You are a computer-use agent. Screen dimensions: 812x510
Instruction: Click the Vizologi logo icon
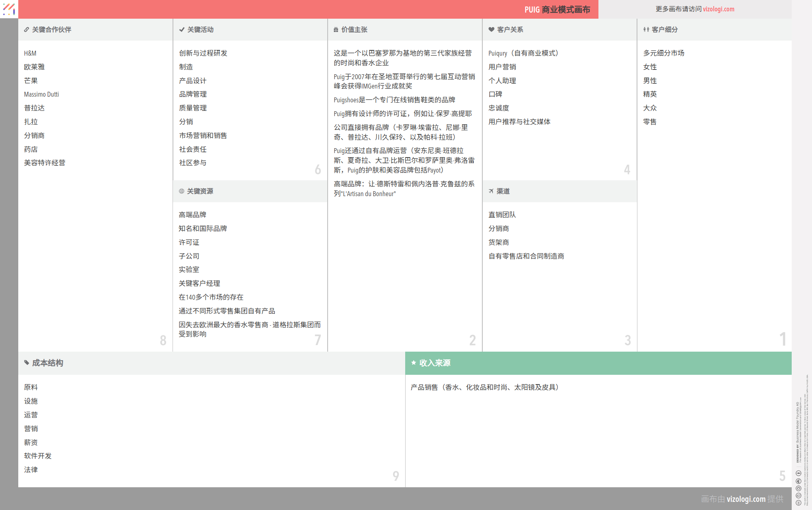click(9, 9)
